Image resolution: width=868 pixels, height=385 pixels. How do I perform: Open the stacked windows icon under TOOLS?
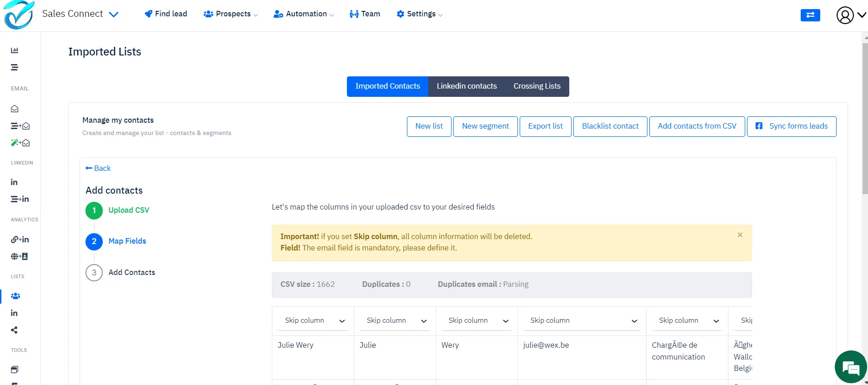15,370
